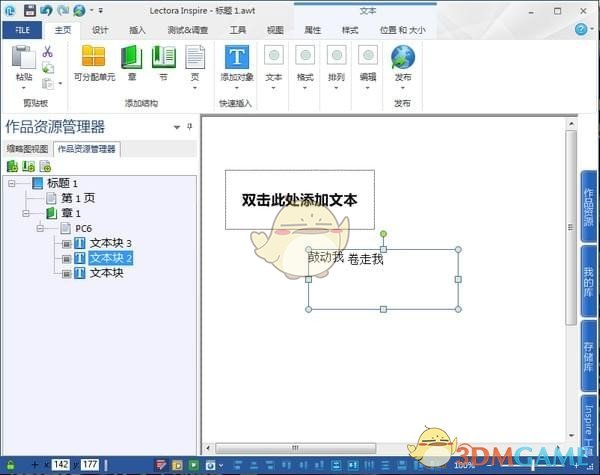Click the 添加对象 blue T icon
The image size is (600, 475).
coord(236,57)
